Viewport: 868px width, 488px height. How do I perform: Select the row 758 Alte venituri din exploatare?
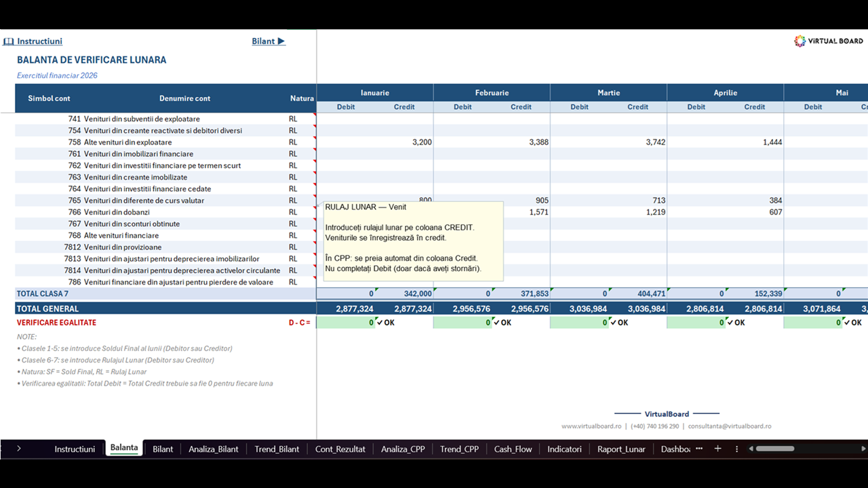(166, 142)
